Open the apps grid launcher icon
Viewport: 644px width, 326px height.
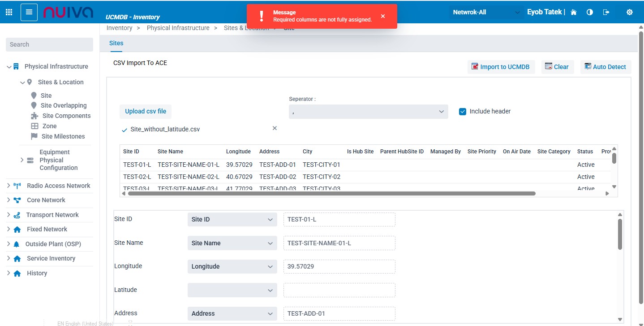tap(9, 12)
